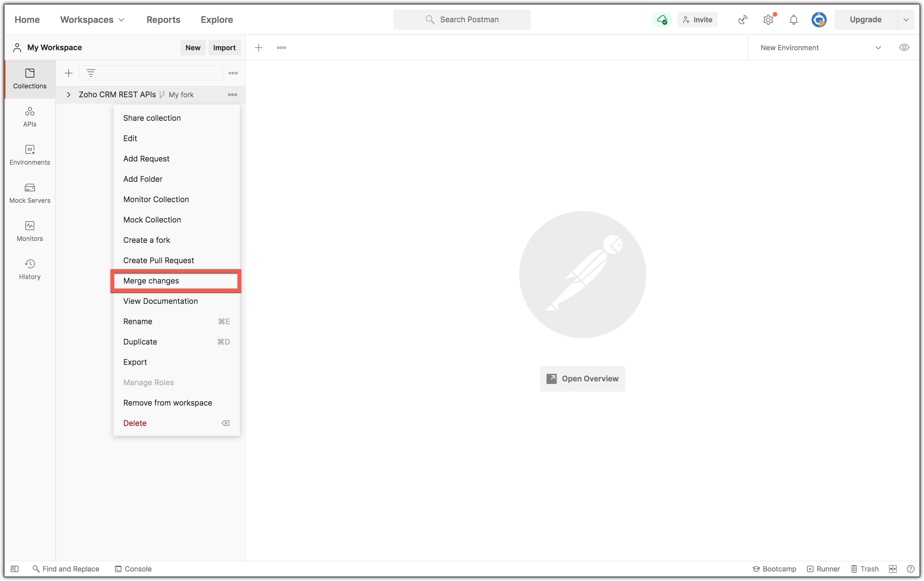This screenshot has width=924, height=581.
Task: Switch to the Environments panel
Action: pos(30,155)
